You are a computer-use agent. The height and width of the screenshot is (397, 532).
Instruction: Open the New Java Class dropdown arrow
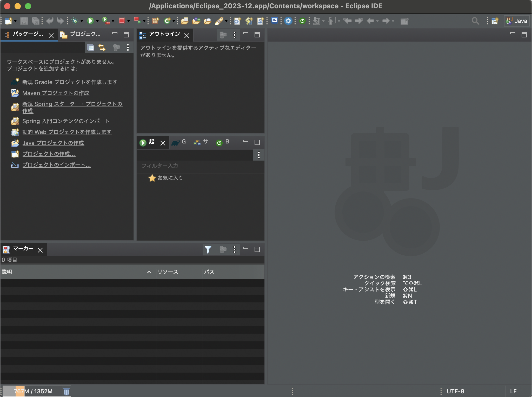pyautogui.click(x=174, y=21)
